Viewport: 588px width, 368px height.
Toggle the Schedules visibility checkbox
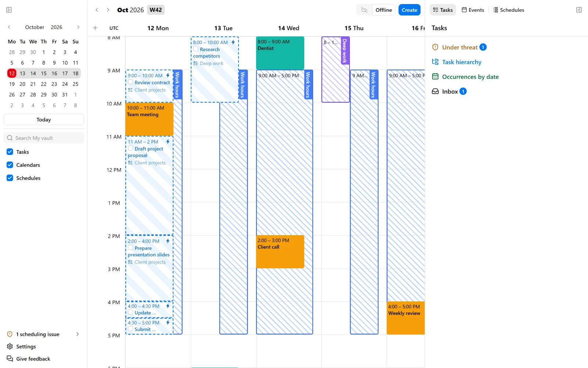click(10, 178)
